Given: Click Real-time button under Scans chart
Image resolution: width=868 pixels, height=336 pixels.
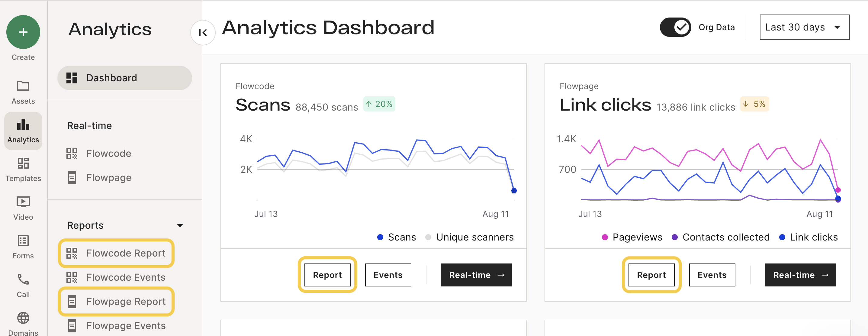Looking at the screenshot, I should pos(476,275).
